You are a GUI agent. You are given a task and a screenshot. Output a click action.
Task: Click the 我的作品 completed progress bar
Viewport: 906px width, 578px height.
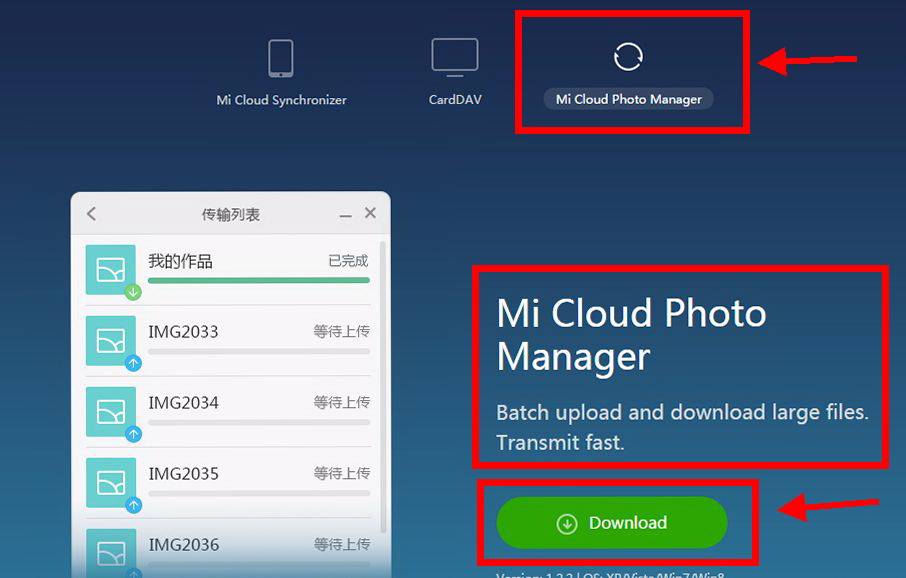[259, 280]
